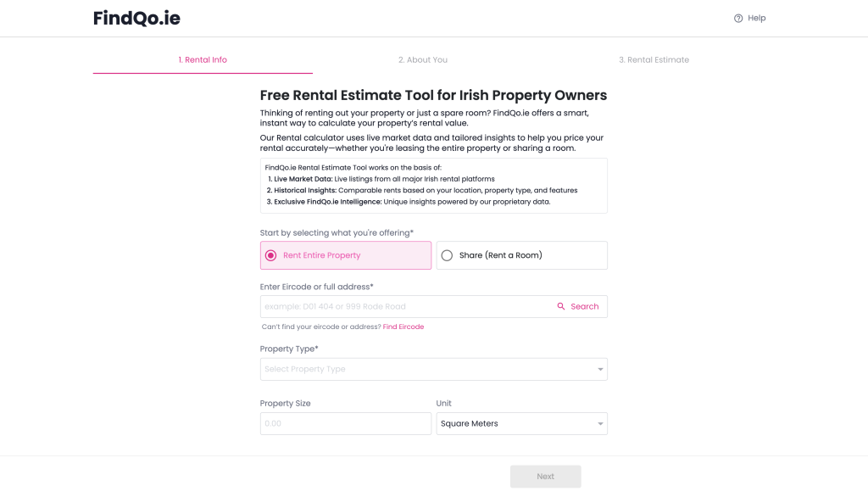Click the Property Size value field
This screenshot has height=497, width=868.
tap(345, 423)
